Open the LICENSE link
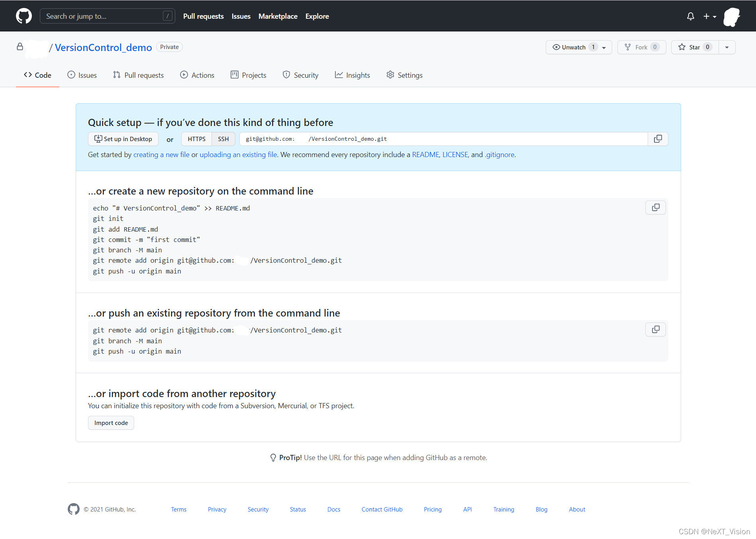Screen dimensions: 756x539 455,155
